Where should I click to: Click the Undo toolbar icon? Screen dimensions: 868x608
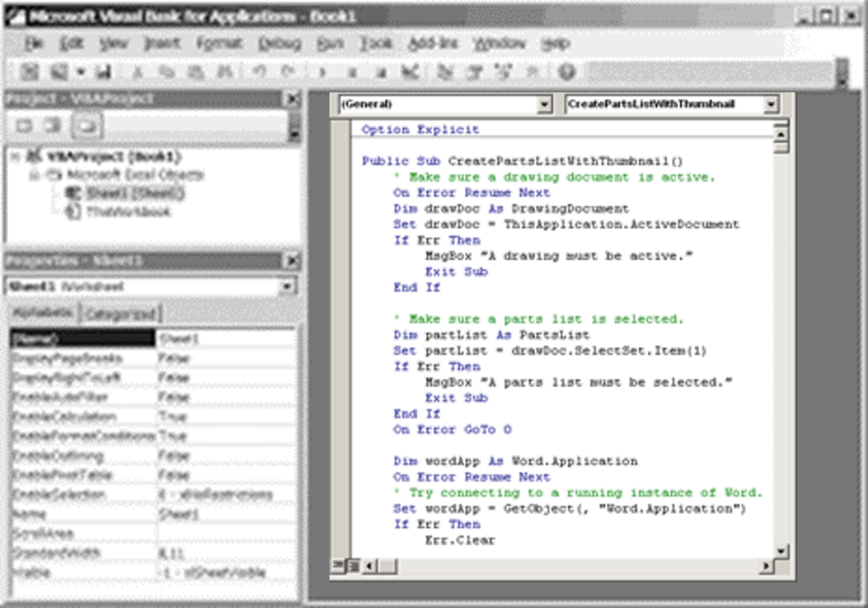click(259, 72)
